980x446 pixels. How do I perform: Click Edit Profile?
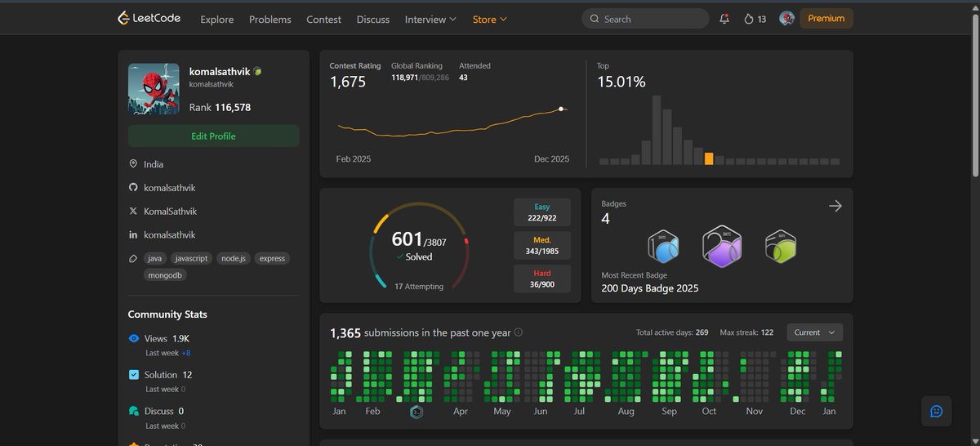point(213,136)
